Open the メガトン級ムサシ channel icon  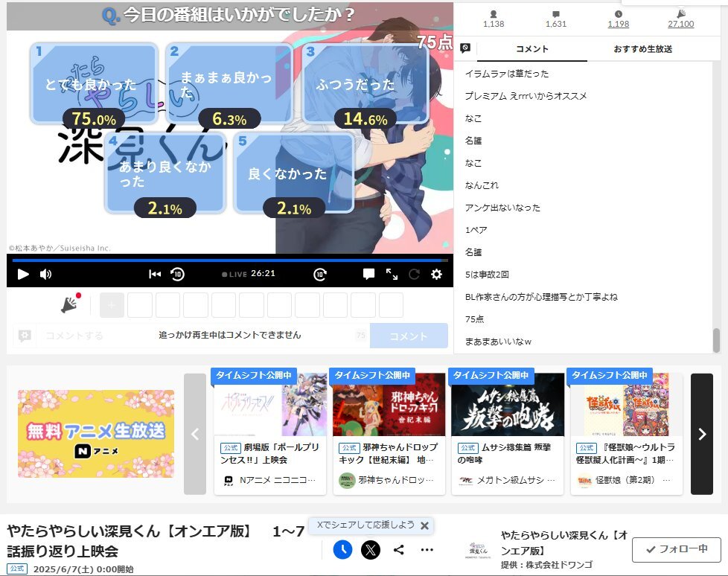(x=466, y=481)
